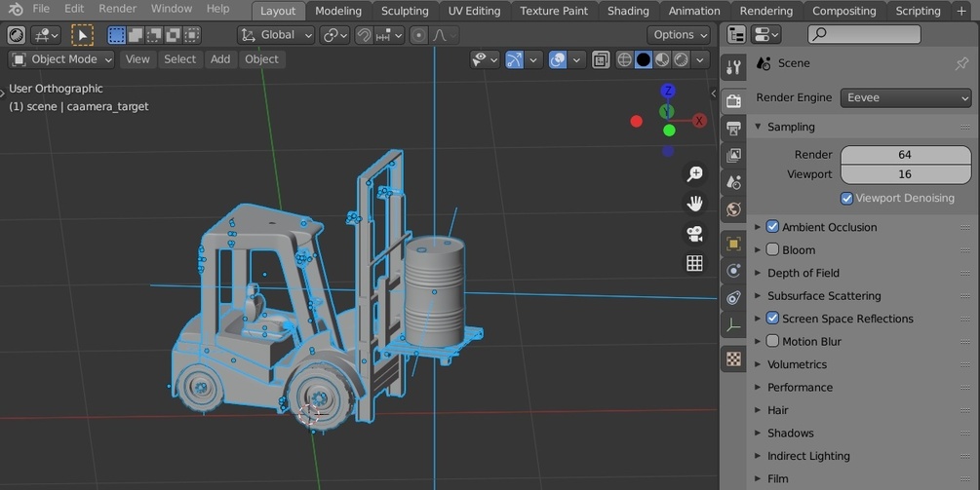The image size is (980, 490).
Task: Switch to wireframe shading
Action: (x=624, y=59)
